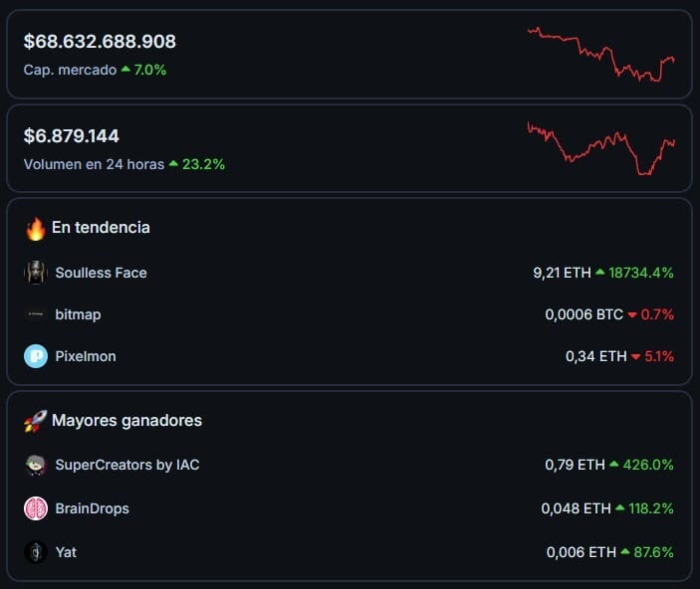
Task: Click the market cap sparkline chart
Action: [x=600, y=54]
